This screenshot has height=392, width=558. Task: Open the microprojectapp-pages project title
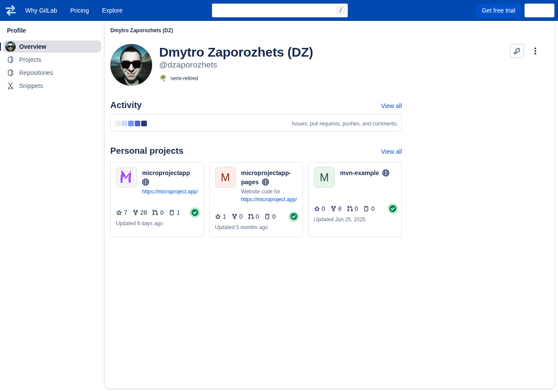pyautogui.click(x=266, y=177)
